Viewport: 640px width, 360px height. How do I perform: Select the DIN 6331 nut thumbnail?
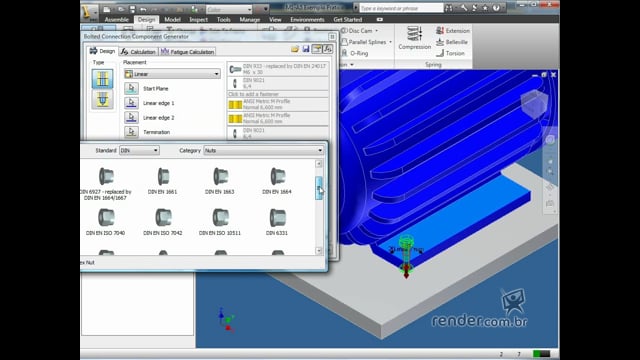[277, 222]
